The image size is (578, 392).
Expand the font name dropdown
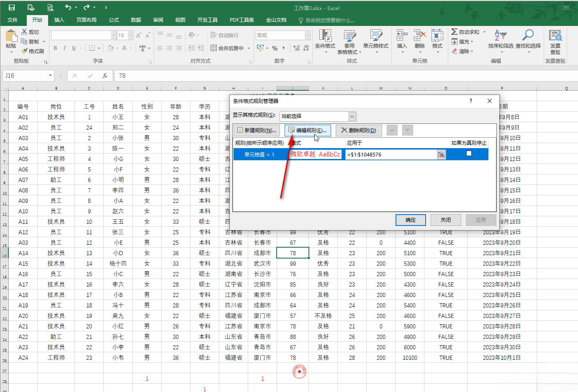[x=113, y=35]
